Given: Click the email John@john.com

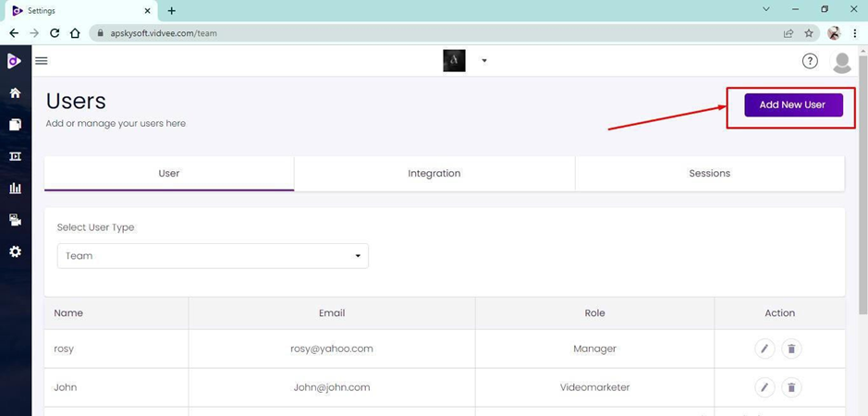Looking at the screenshot, I should click(332, 387).
